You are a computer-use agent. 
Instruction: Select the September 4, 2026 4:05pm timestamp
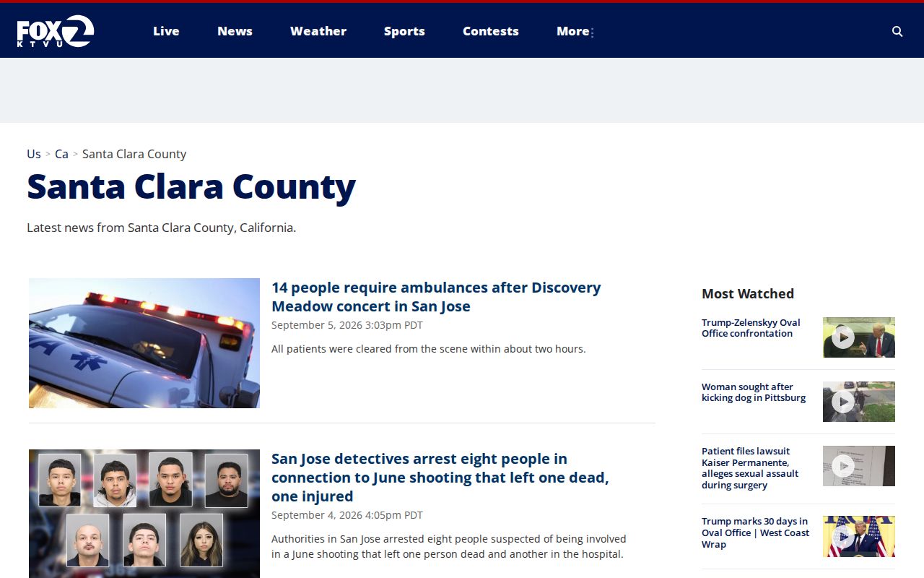[x=347, y=515]
